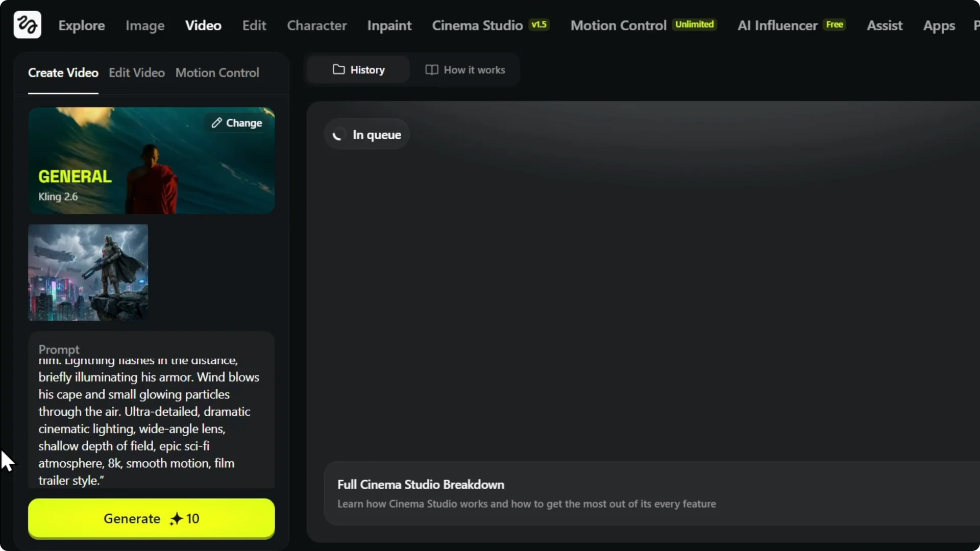Open the Image section
The width and height of the screenshot is (980, 551).
145,26
